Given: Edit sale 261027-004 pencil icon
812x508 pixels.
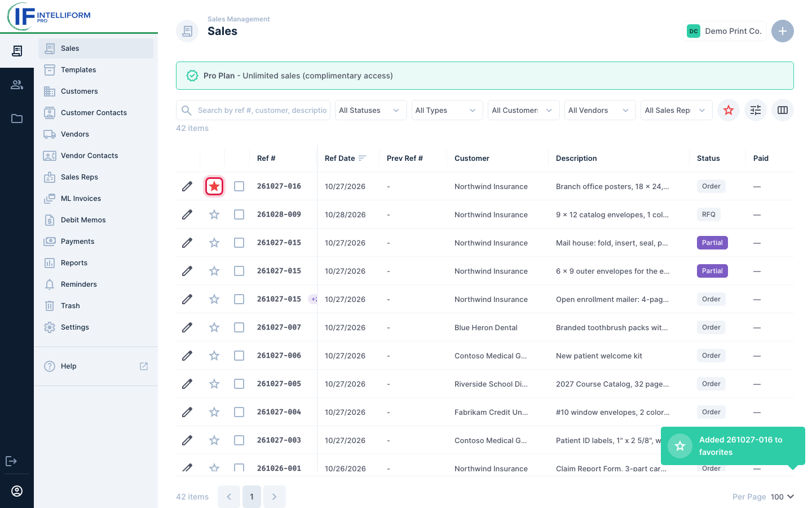Looking at the screenshot, I should point(187,412).
